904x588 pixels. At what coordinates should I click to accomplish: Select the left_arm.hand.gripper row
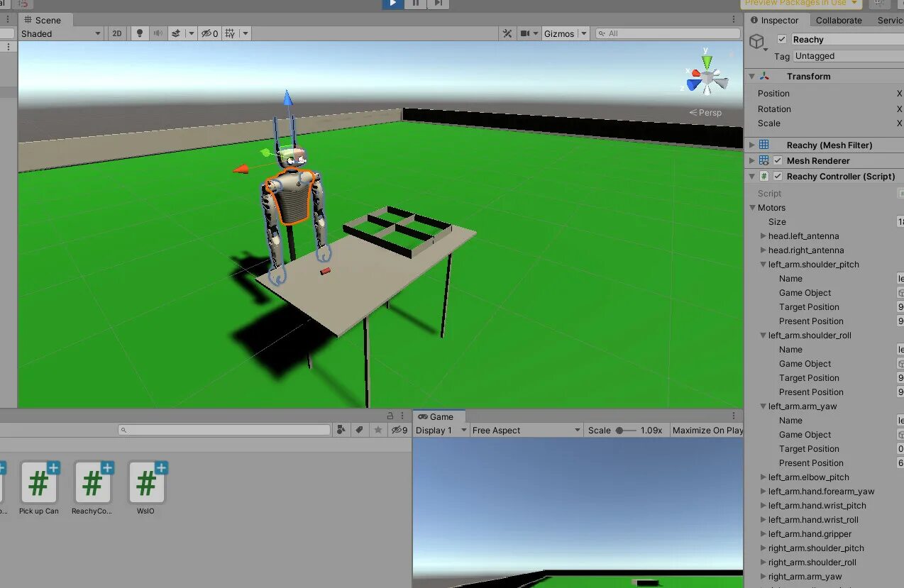click(x=825, y=534)
